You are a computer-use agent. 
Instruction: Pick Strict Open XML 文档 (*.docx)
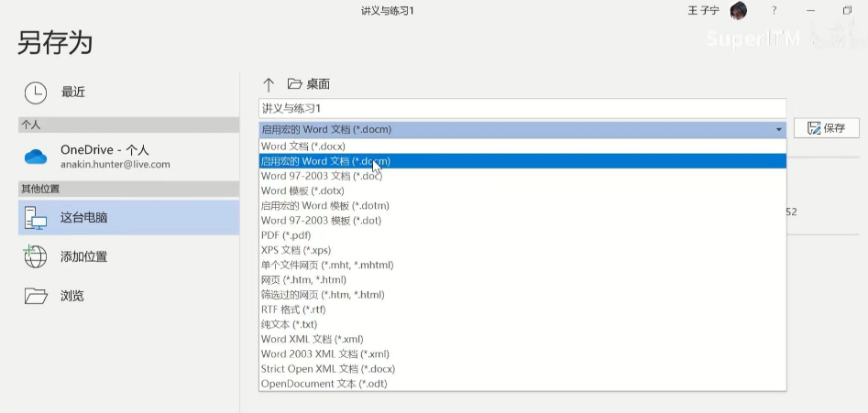pyautogui.click(x=522, y=369)
